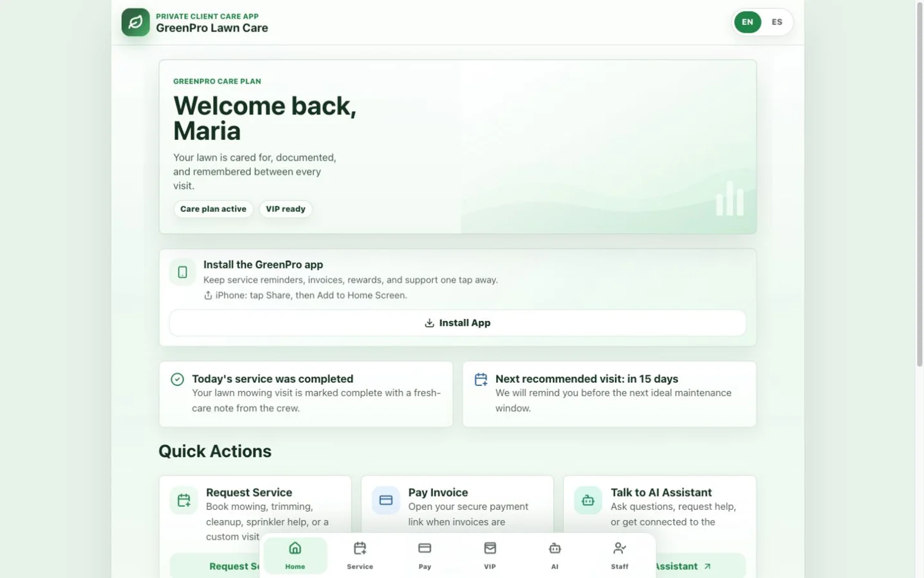
Task: Click the Talk to AI Assistant robot icon
Action: click(588, 500)
